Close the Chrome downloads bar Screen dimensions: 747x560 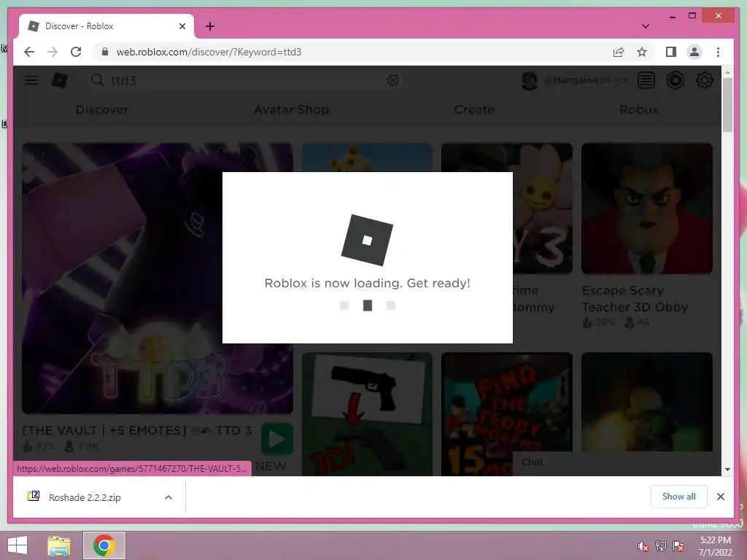point(720,497)
